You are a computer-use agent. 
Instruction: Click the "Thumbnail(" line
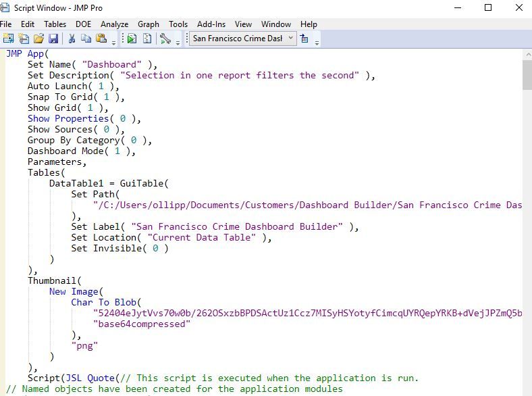coord(55,281)
